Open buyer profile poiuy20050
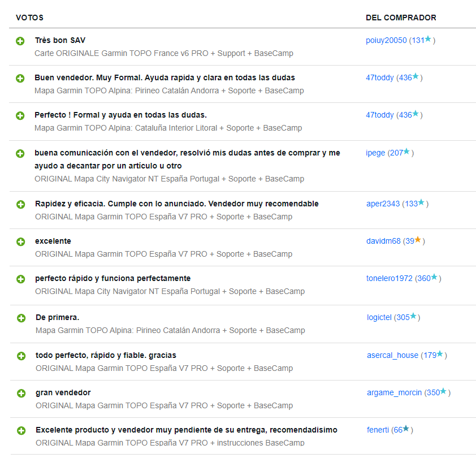 point(386,40)
